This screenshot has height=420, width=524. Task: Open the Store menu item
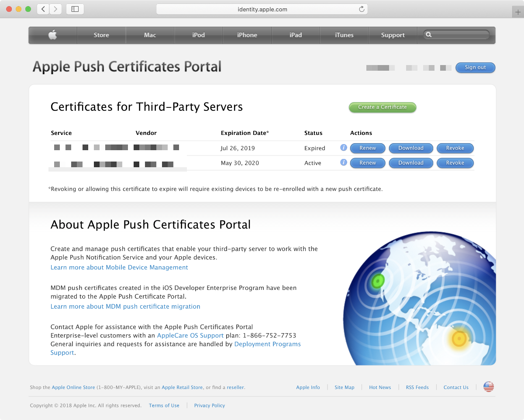(x=101, y=35)
